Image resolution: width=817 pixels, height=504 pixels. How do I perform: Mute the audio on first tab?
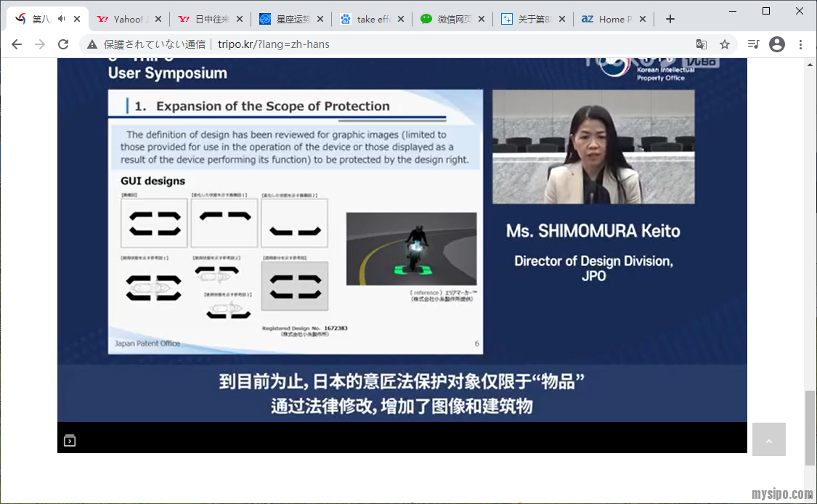click(x=61, y=19)
